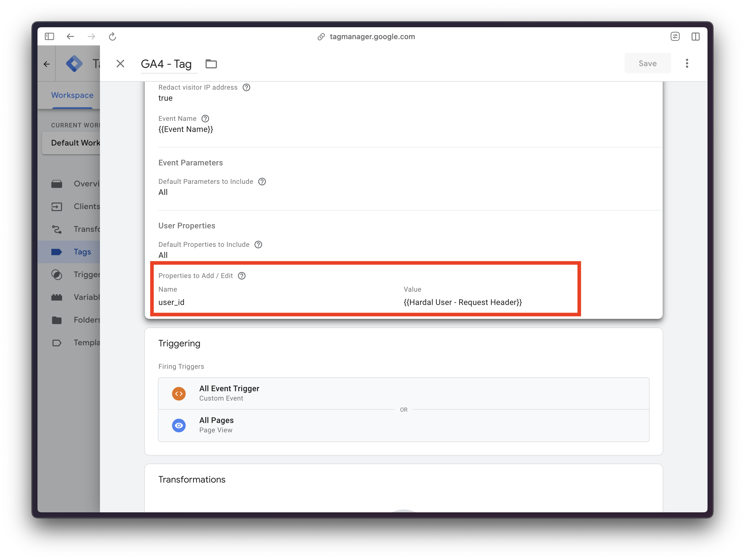Image resolution: width=745 pixels, height=560 pixels.
Task: Click the Tags label icon
Action: click(x=56, y=252)
